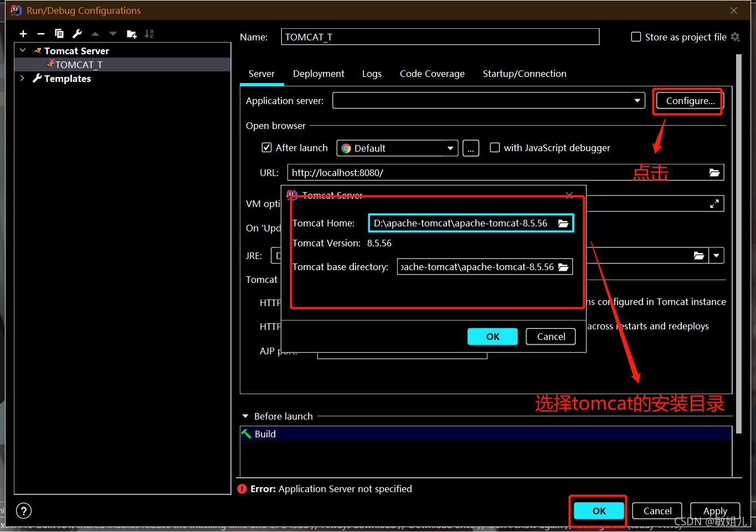Open the JRE dropdown arrow

(717, 255)
